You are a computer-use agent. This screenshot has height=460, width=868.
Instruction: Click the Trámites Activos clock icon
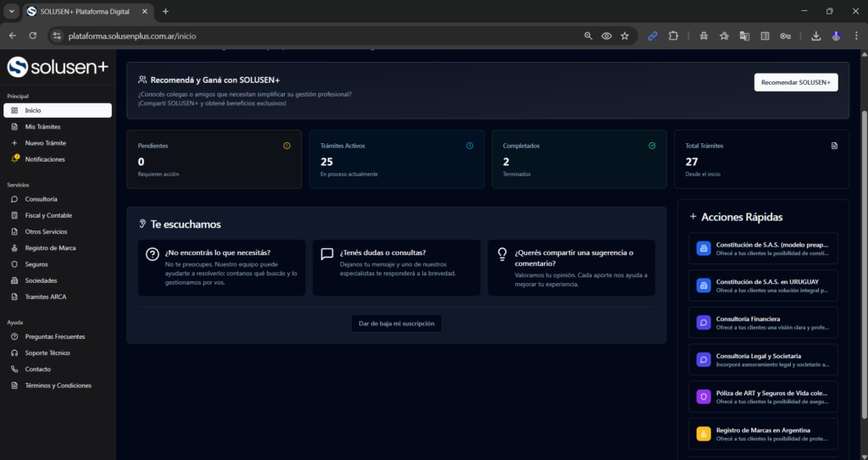pos(470,146)
